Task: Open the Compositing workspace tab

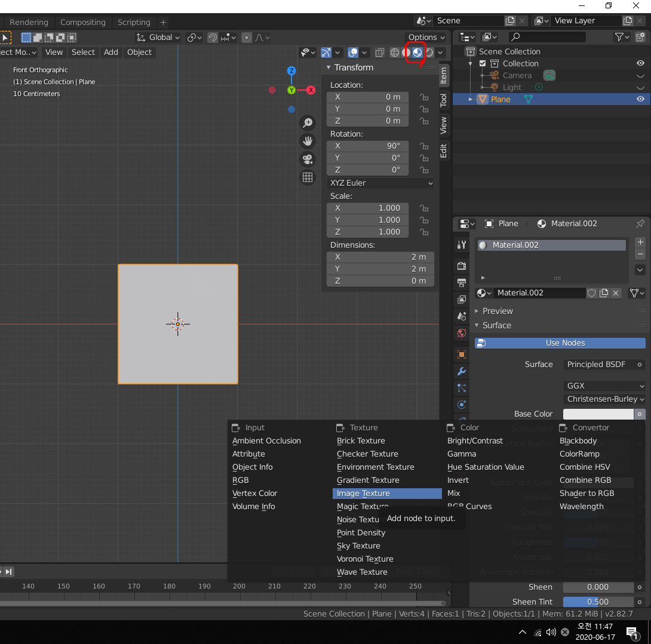Action: click(x=82, y=23)
